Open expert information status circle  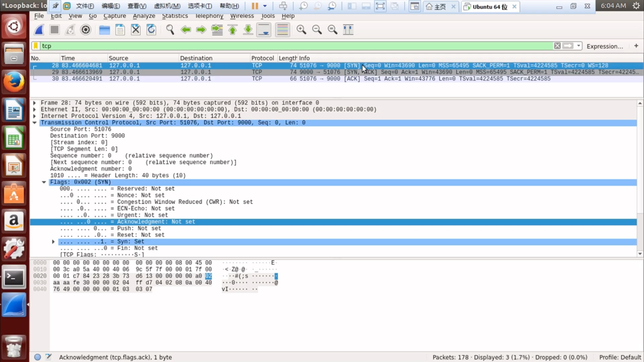point(38,357)
